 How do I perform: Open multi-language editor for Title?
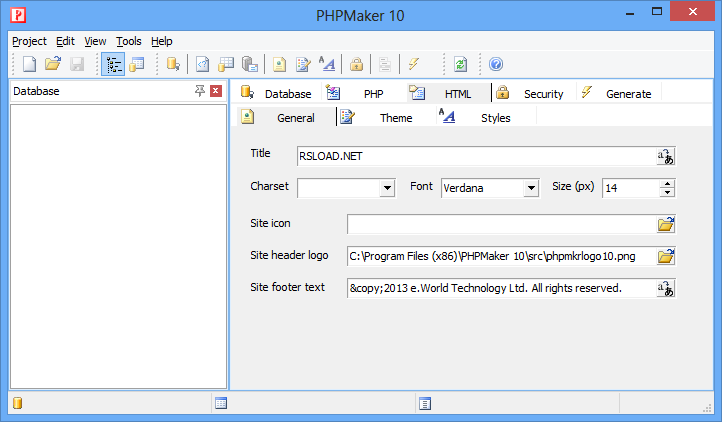pos(666,156)
